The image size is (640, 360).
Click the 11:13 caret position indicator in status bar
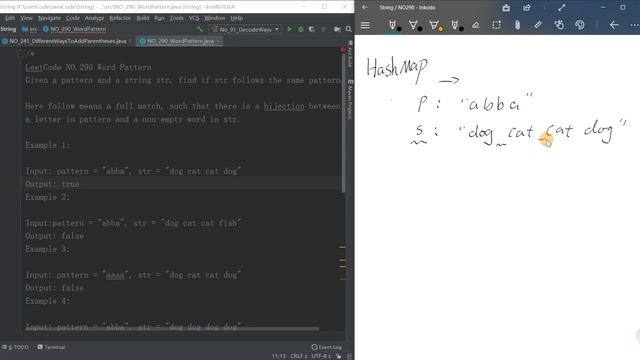tap(279, 356)
